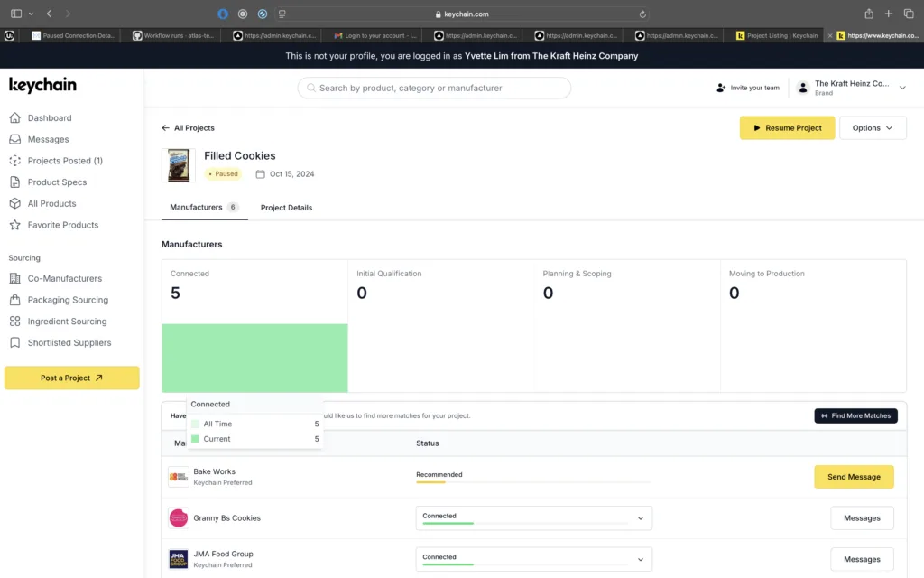Switch to Login to your account tab
This screenshot has width=924, height=578.
coord(374,35)
